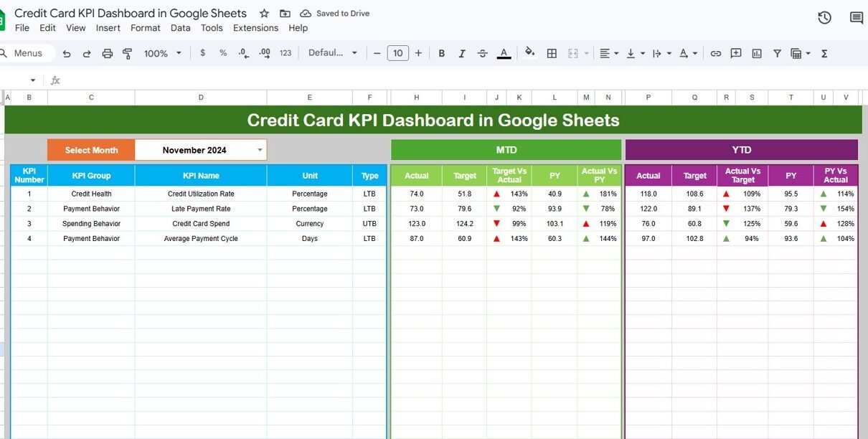Viewport: 868px width, 439px height.
Task: Open the font family dropdown
Action: 332,53
